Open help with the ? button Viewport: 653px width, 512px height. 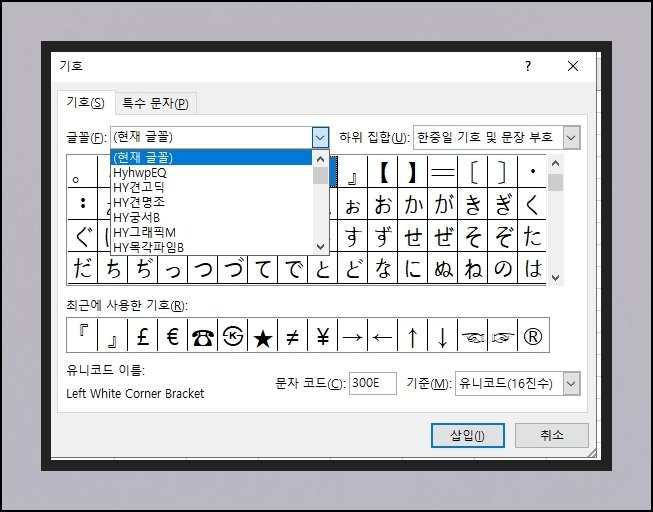(x=528, y=66)
